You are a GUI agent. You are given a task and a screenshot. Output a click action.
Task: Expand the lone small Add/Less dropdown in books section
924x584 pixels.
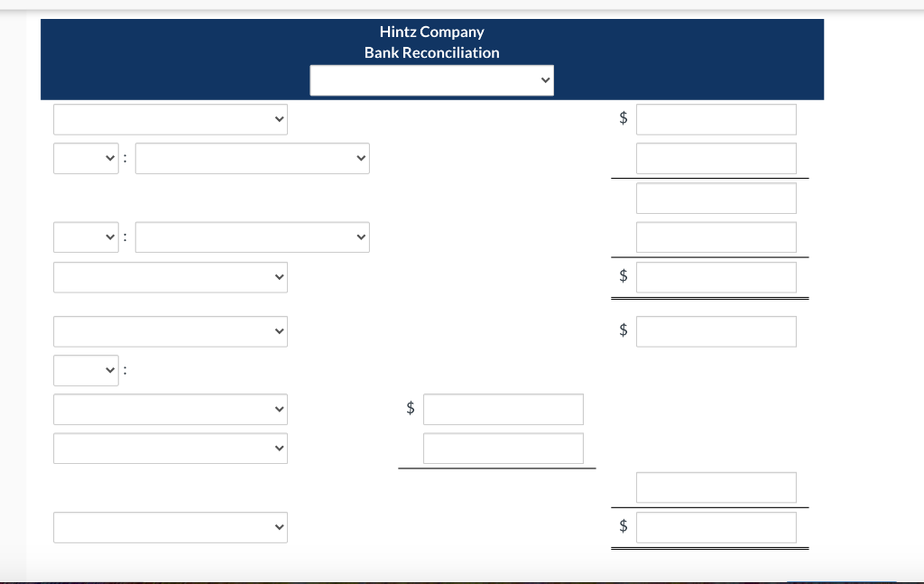point(86,370)
